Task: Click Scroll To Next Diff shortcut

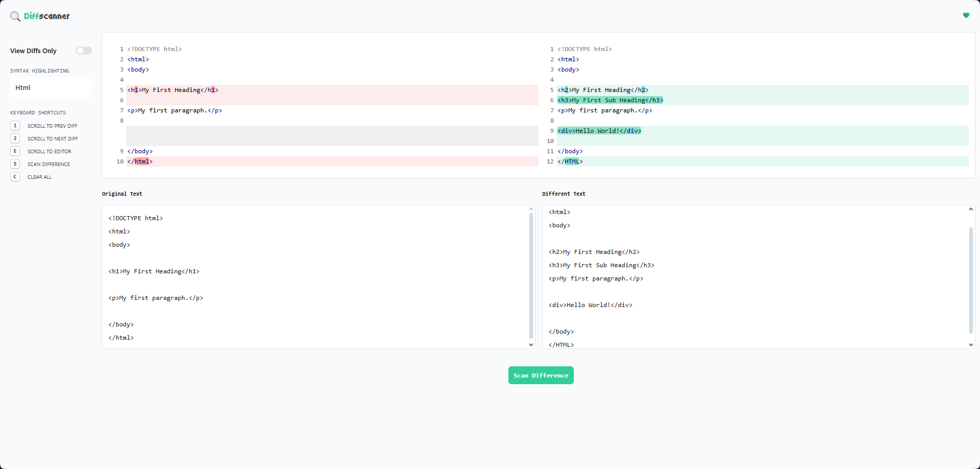Action: click(53, 139)
